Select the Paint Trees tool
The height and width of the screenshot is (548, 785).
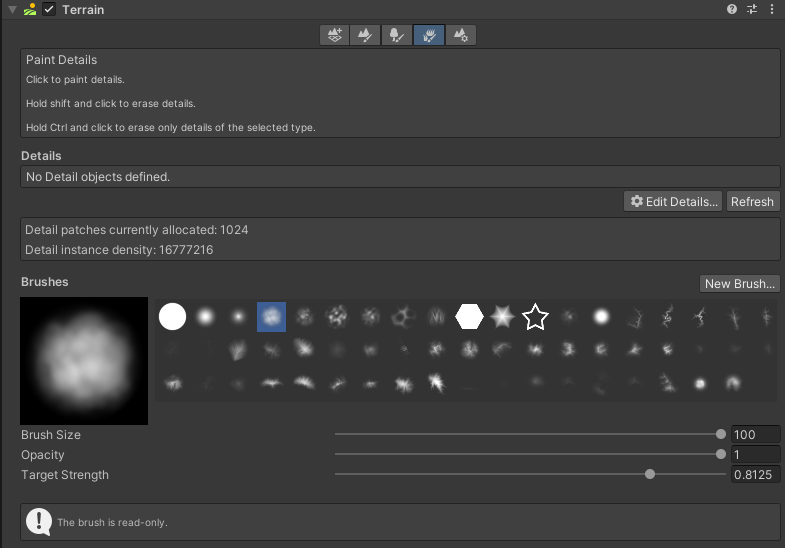point(397,35)
